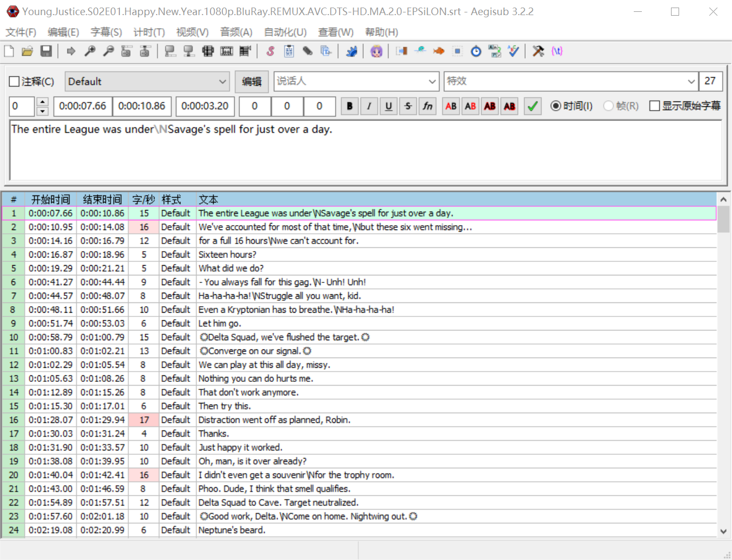Expand the 特效 effect dropdown

tap(691, 82)
